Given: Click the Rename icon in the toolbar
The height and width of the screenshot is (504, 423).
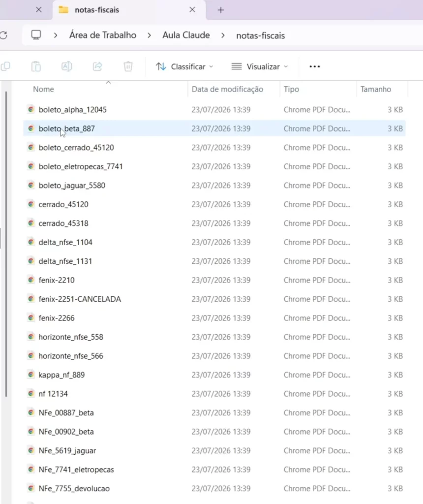Looking at the screenshot, I should click(x=66, y=66).
